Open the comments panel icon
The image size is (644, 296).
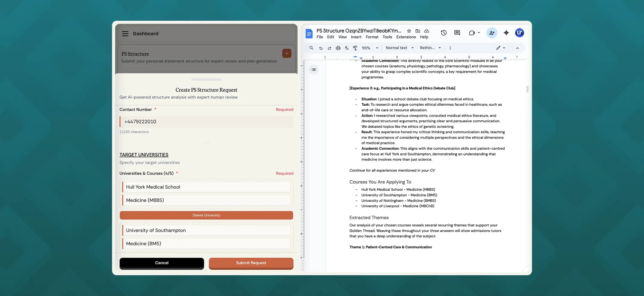(x=457, y=33)
